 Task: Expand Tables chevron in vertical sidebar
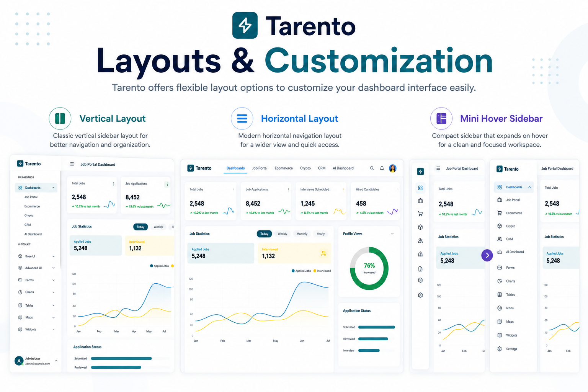coord(53,305)
